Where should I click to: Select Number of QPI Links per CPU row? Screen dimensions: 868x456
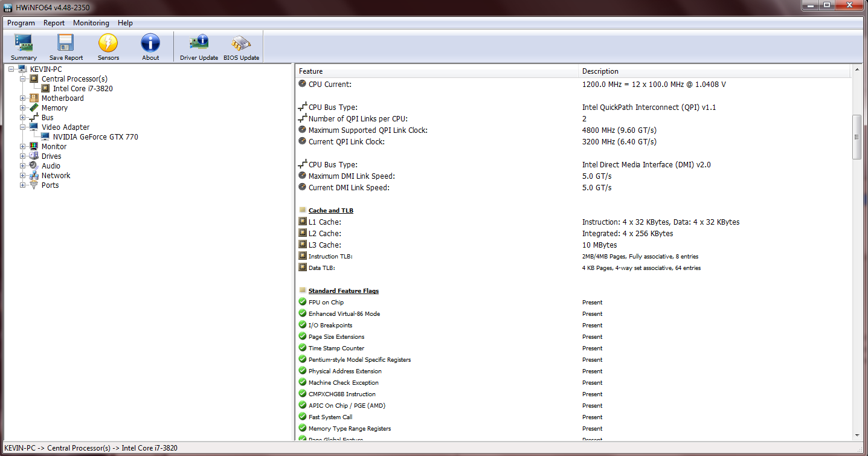[574, 119]
